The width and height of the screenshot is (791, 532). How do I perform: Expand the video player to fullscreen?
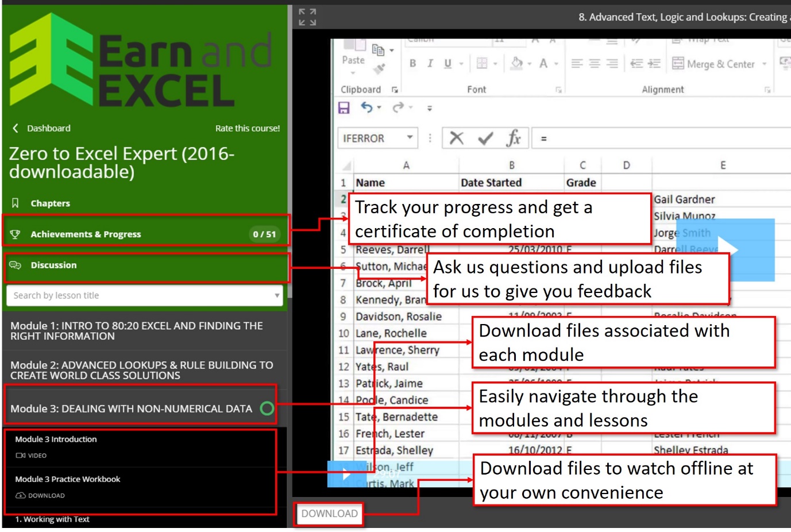(x=307, y=17)
